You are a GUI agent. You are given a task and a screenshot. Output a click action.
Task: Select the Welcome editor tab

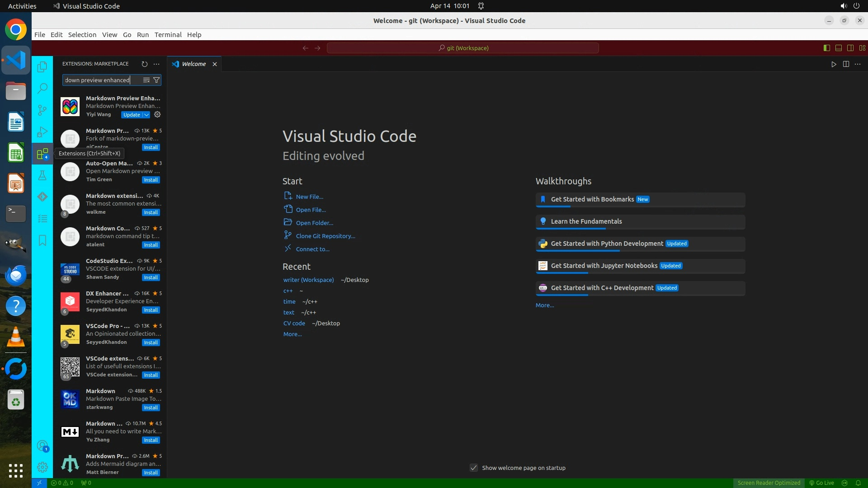[193, 64]
